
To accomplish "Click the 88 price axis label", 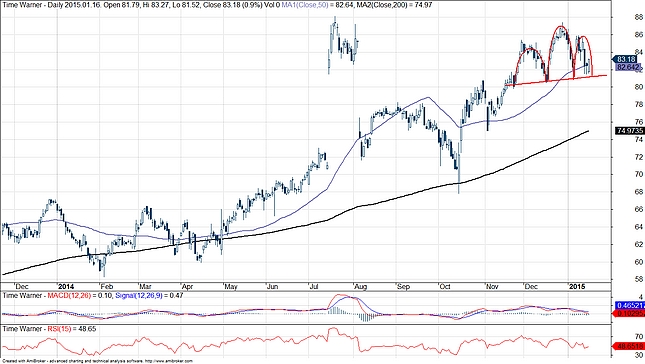I will (x=639, y=17).
